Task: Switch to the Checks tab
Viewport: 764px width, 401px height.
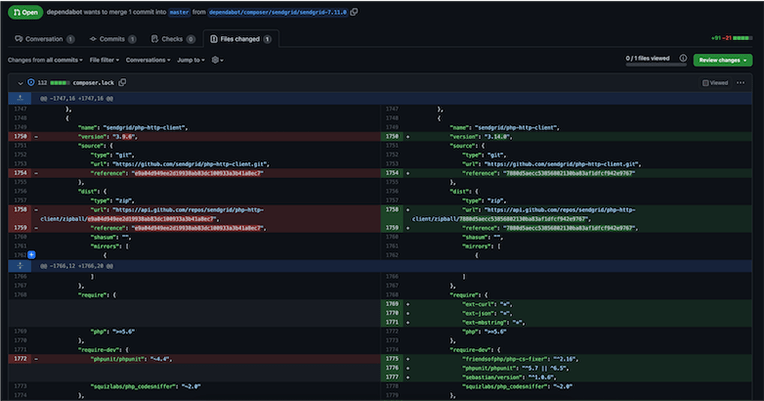Action: click(173, 39)
